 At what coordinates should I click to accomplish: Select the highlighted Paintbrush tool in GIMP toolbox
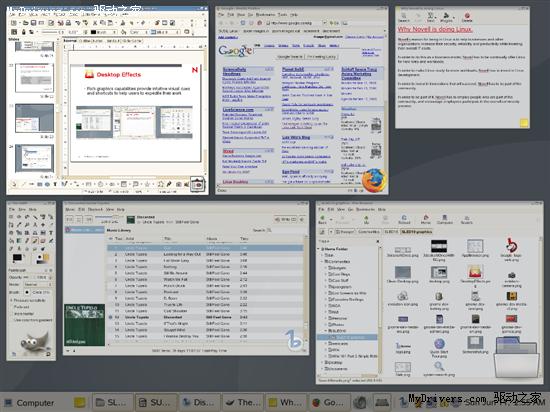tap(35, 241)
